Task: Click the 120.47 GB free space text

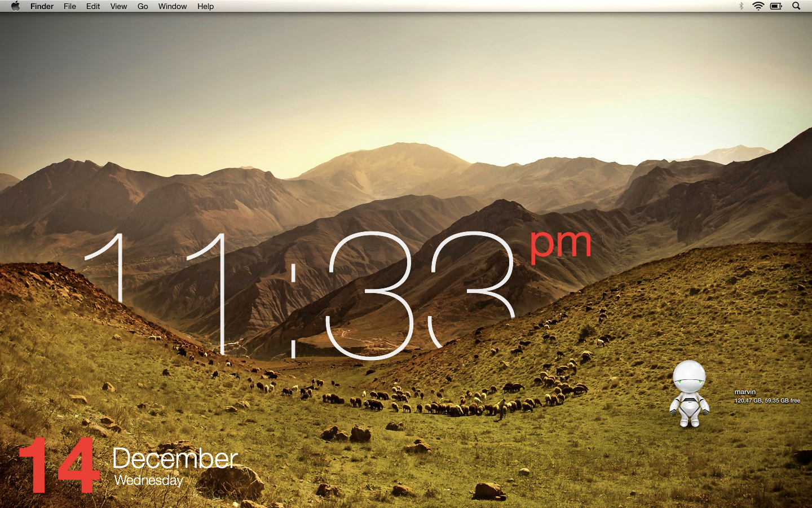Action: pos(767,401)
